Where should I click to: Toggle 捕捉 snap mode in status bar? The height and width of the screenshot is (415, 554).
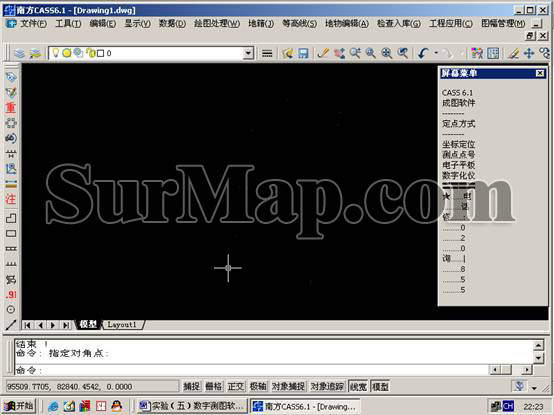tap(192, 386)
